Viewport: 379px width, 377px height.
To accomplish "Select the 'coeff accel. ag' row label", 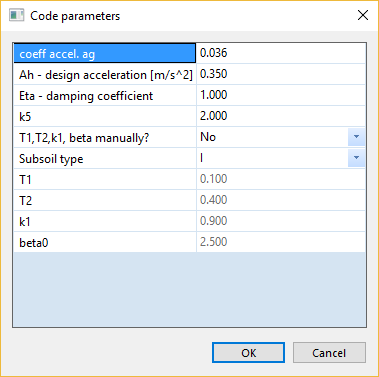I will pyautogui.click(x=105, y=53).
